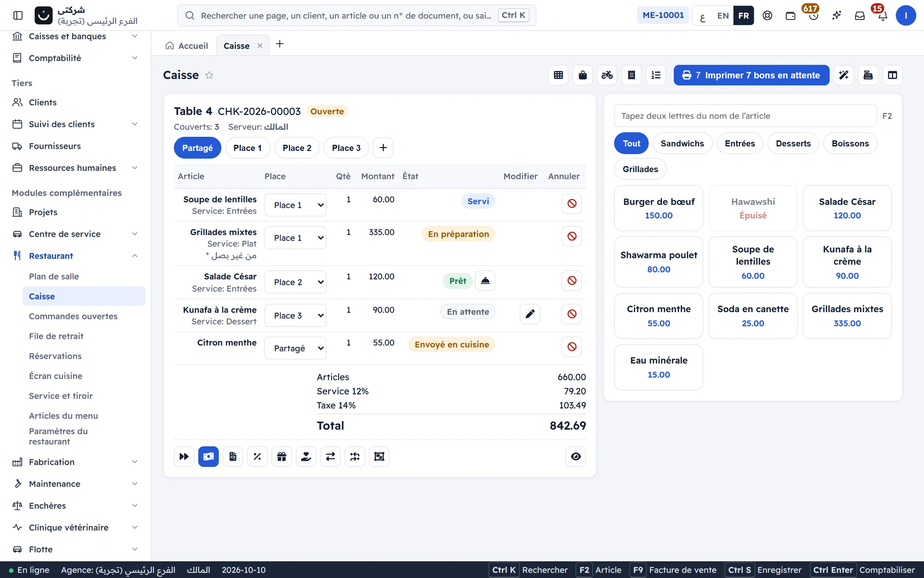Click Imprimer 7 bons en attente
Image resolution: width=924 pixels, height=578 pixels.
tap(751, 75)
